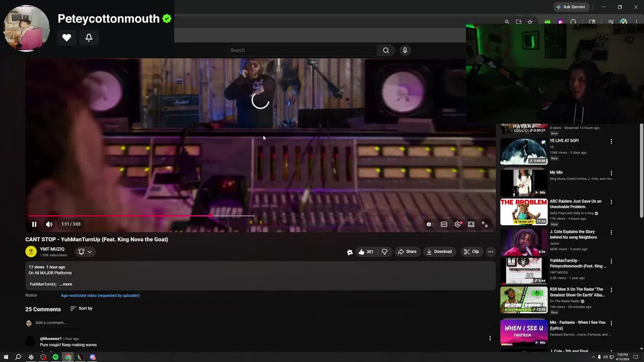This screenshot has width=644, height=362.
Task: Dislike the video with thumbs down
Action: [384, 251]
